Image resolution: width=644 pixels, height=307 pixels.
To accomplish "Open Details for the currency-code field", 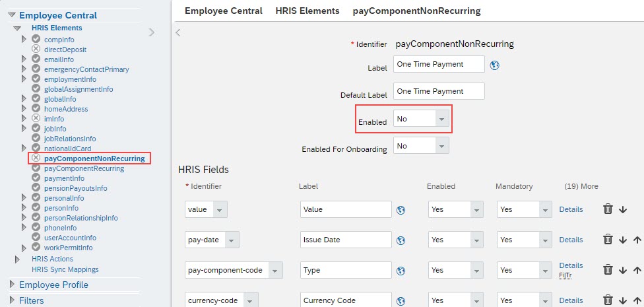I will coord(571,300).
